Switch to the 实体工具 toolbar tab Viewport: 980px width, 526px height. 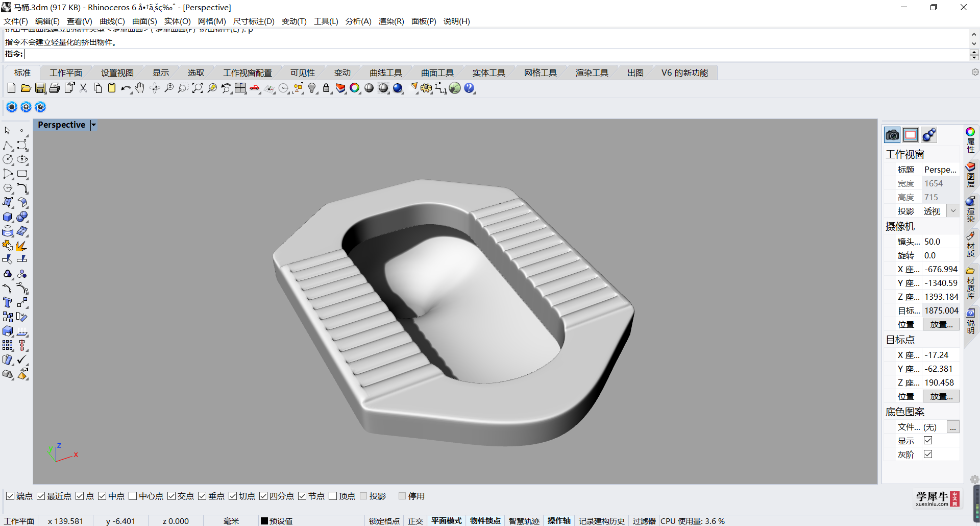488,73
